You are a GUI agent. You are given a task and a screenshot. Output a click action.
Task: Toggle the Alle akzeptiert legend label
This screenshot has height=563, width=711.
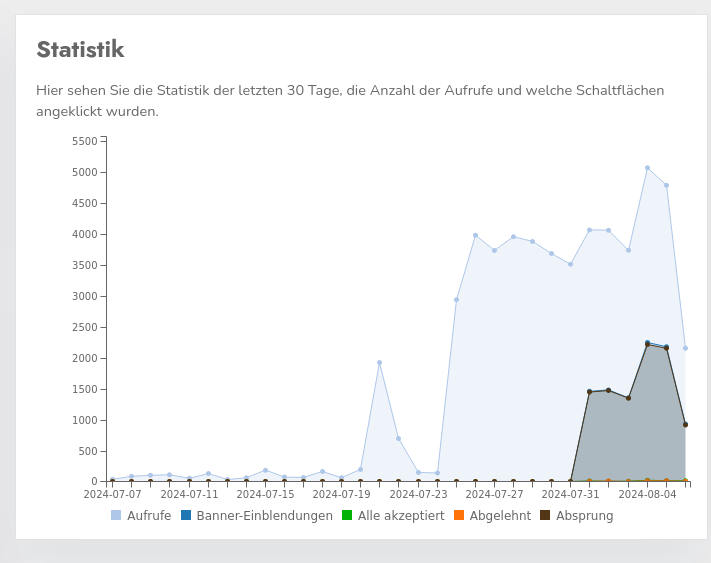(401, 516)
